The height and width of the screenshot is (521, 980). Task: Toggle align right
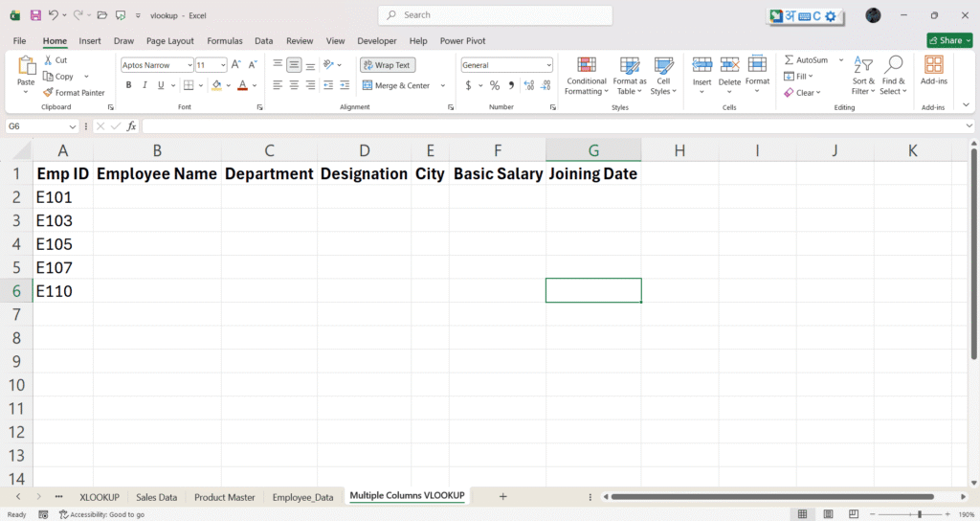click(x=311, y=85)
